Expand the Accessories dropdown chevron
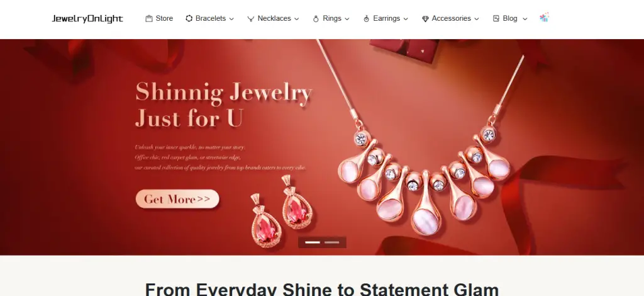This screenshot has height=296, width=644. (477, 19)
